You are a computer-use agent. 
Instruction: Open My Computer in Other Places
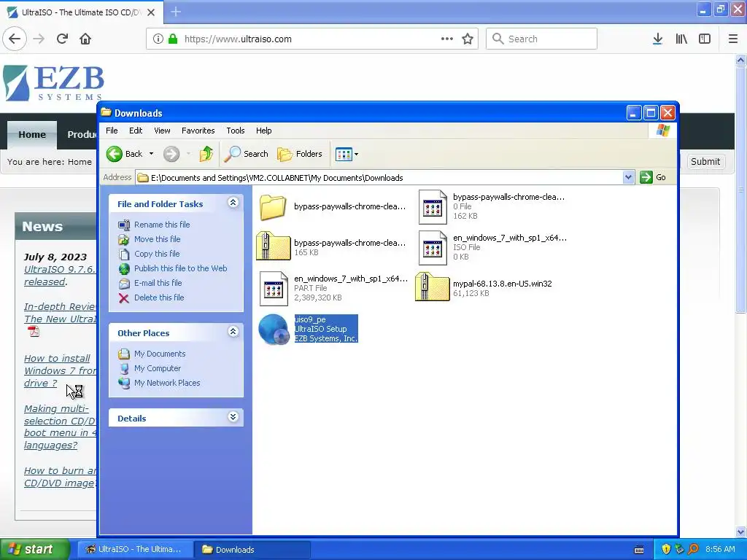tap(158, 368)
